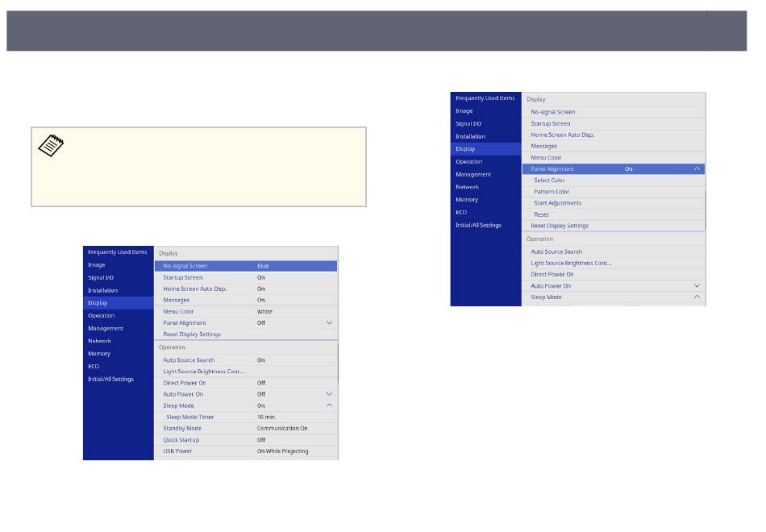Select Pattern Color option in right screenshot
Screen dimensions: 766x532
coord(552,192)
